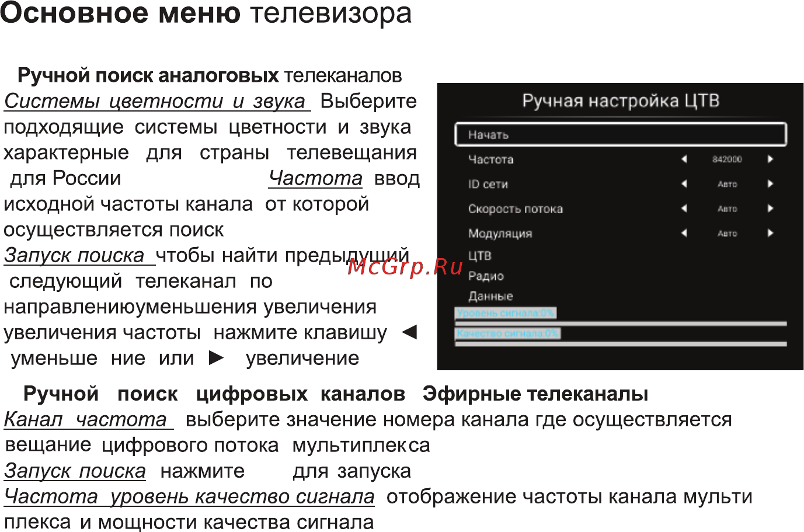Click the right arrow for Скорость потока
This screenshot has height=532, width=804.
click(x=770, y=208)
